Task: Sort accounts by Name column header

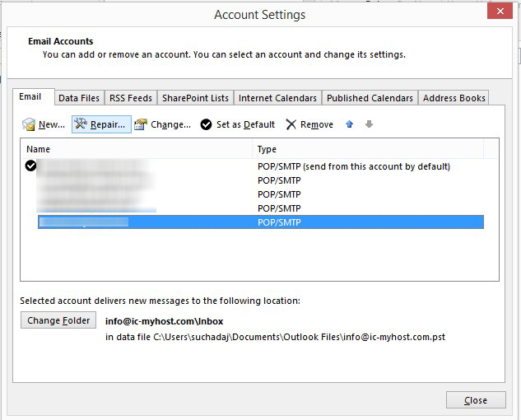Action: click(137, 149)
